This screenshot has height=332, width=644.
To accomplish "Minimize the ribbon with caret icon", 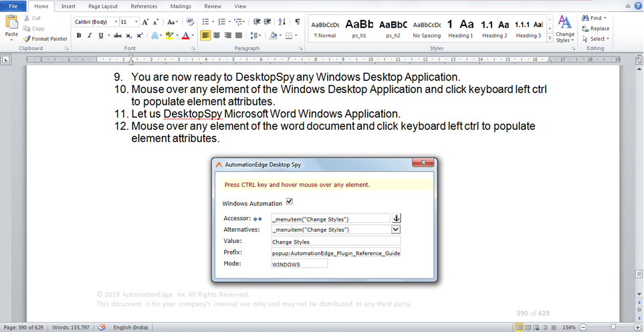I will point(628,6).
